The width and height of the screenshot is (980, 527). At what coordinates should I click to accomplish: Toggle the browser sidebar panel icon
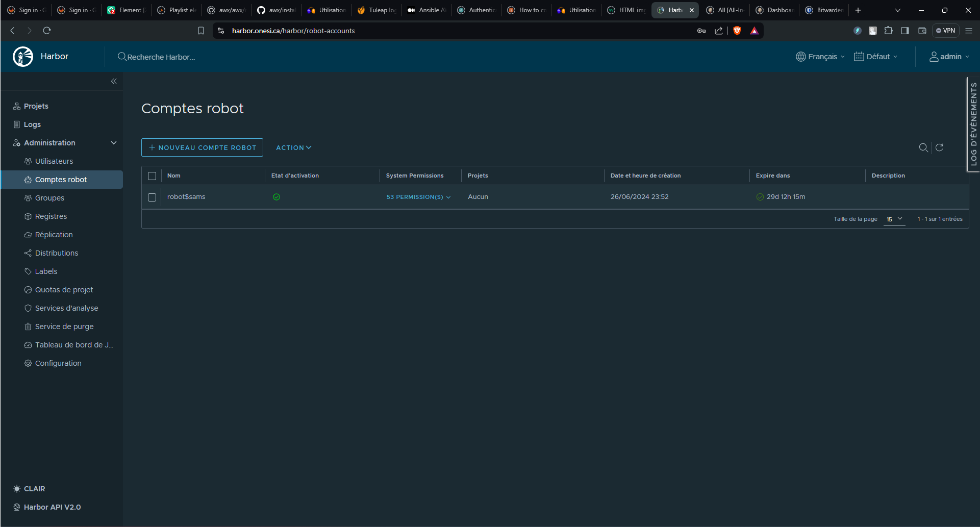click(905, 31)
